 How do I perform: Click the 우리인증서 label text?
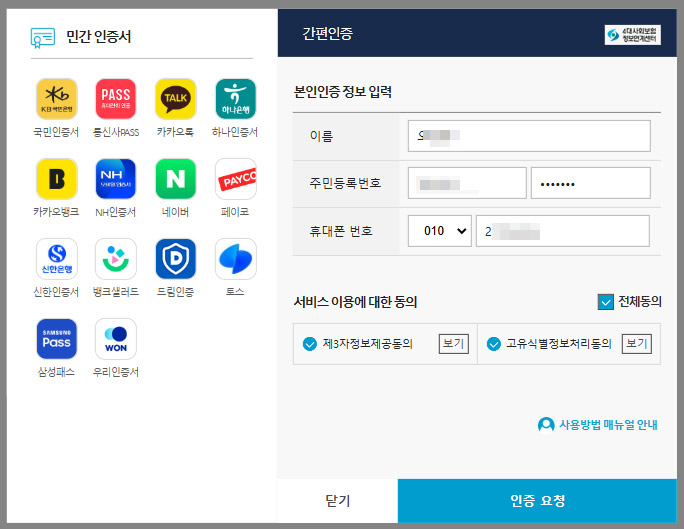(116, 372)
